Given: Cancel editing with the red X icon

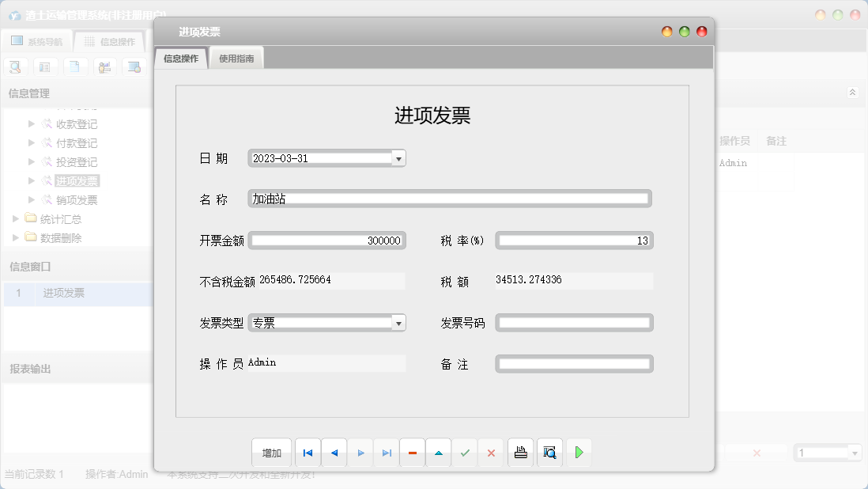Looking at the screenshot, I should [x=491, y=452].
